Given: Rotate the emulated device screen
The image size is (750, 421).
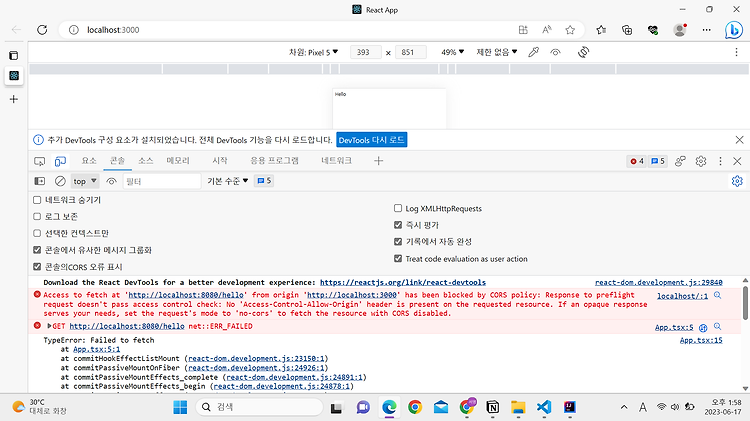Looking at the screenshot, I should (583, 52).
